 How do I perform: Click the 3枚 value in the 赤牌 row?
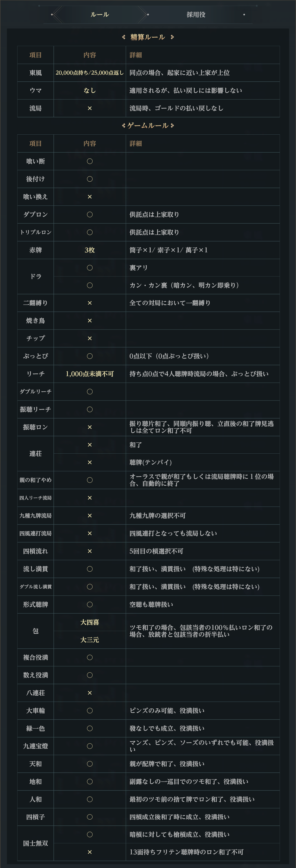(x=90, y=250)
